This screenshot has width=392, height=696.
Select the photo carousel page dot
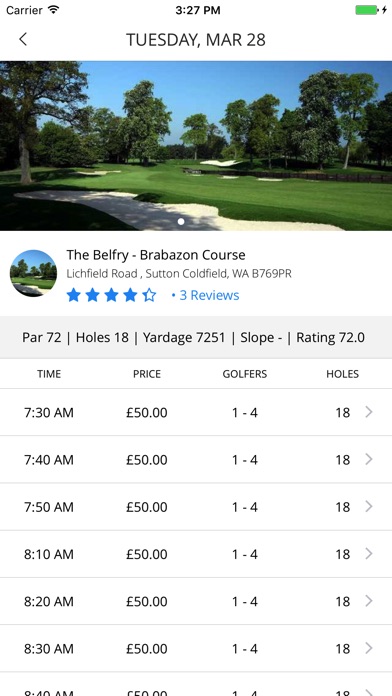181,221
